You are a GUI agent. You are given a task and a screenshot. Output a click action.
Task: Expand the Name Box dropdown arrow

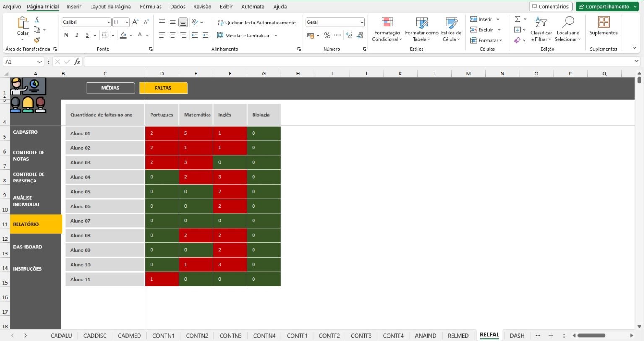point(39,62)
